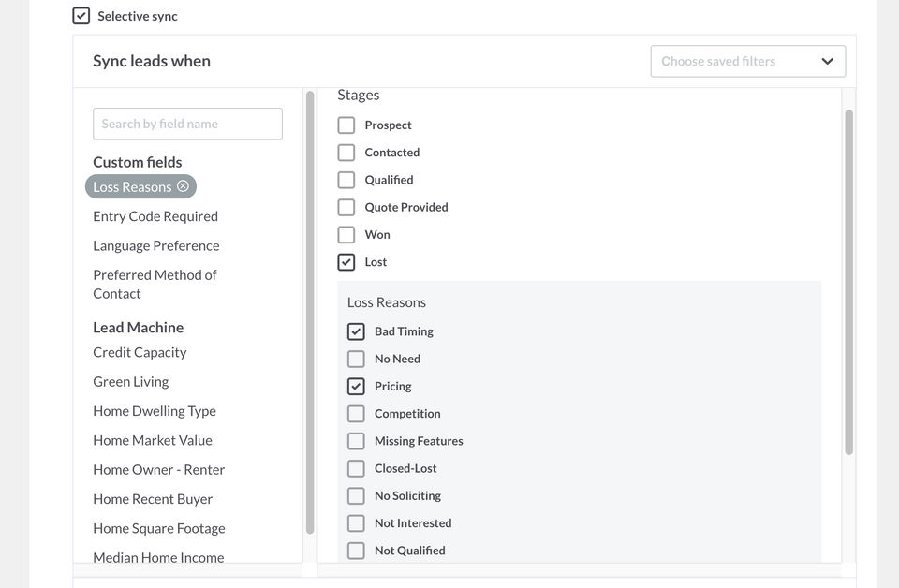Open the Preferred Method of Contact field
Image resolution: width=899 pixels, height=588 pixels.
pos(155,285)
